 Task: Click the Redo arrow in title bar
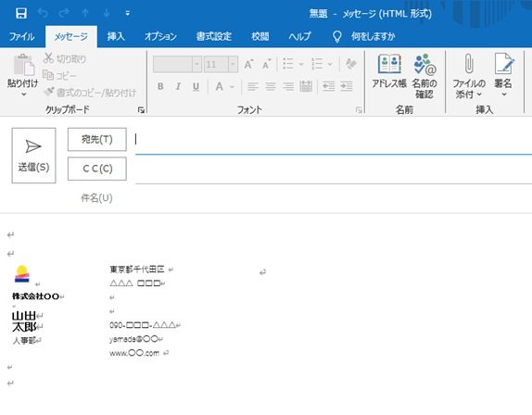click(64, 13)
